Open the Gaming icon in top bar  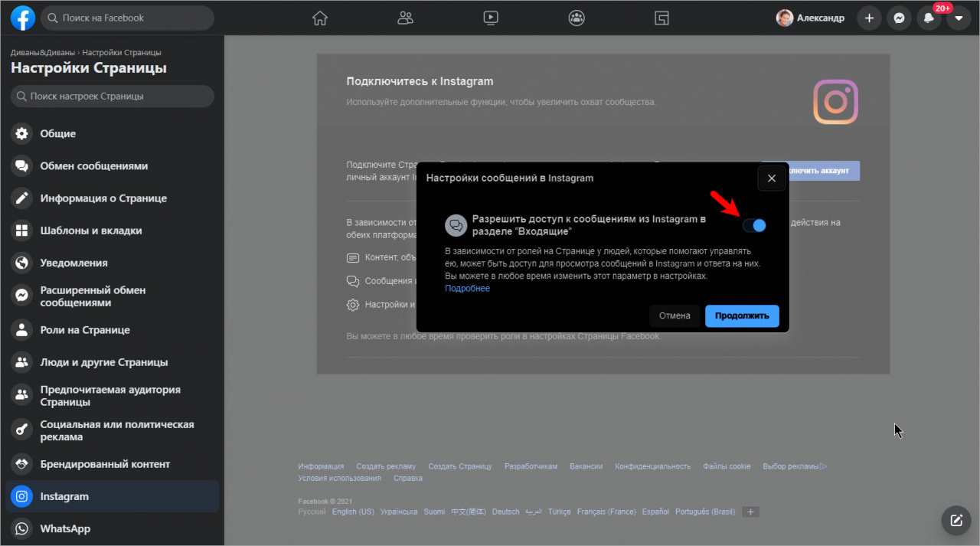662,18
